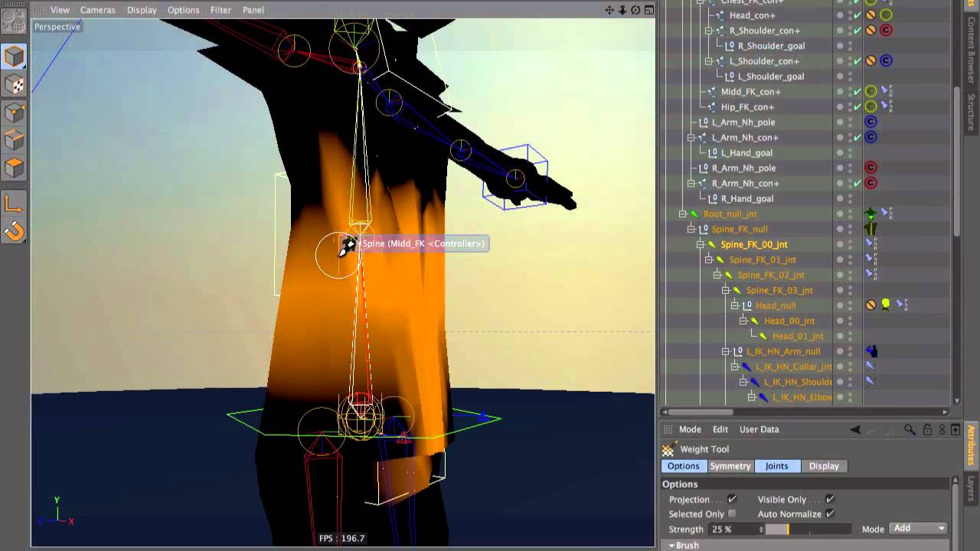Image resolution: width=980 pixels, height=551 pixels.
Task: Toggle enable checkmark of L_Arm_Nh_con+
Action: (x=857, y=138)
